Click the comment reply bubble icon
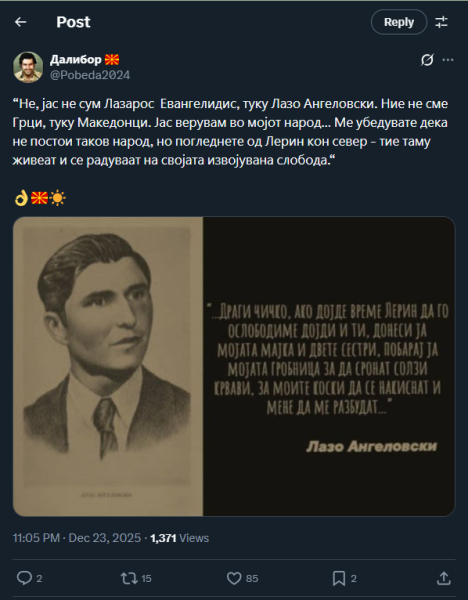This screenshot has height=600, width=468. pos(24,578)
